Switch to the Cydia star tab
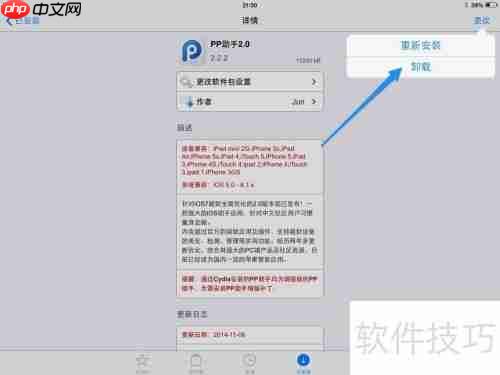This screenshot has width=500, height=375. pyautogui.click(x=143, y=363)
